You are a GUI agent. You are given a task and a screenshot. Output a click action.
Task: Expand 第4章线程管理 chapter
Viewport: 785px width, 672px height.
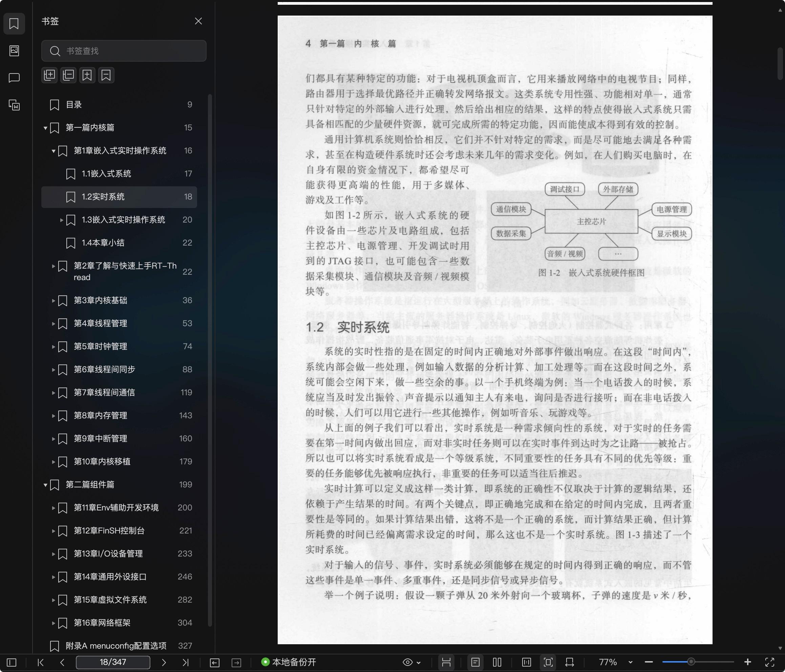(x=53, y=324)
